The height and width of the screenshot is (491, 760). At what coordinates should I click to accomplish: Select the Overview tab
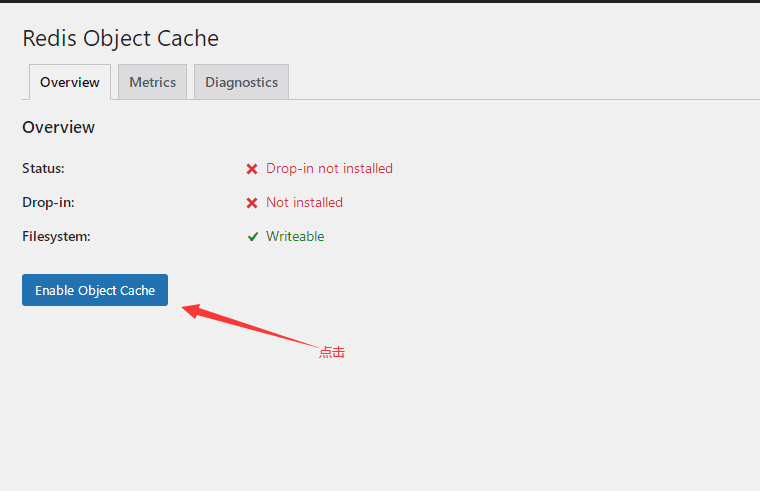tap(70, 82)
